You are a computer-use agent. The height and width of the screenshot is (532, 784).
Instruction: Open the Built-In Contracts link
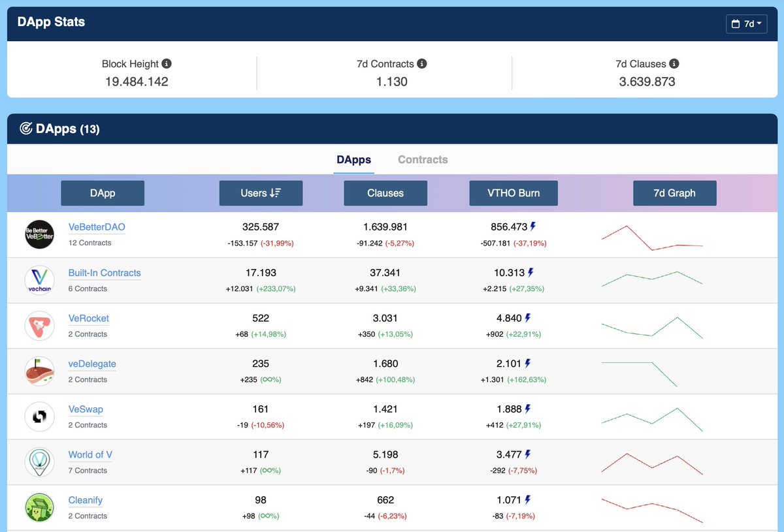[105, 274]
